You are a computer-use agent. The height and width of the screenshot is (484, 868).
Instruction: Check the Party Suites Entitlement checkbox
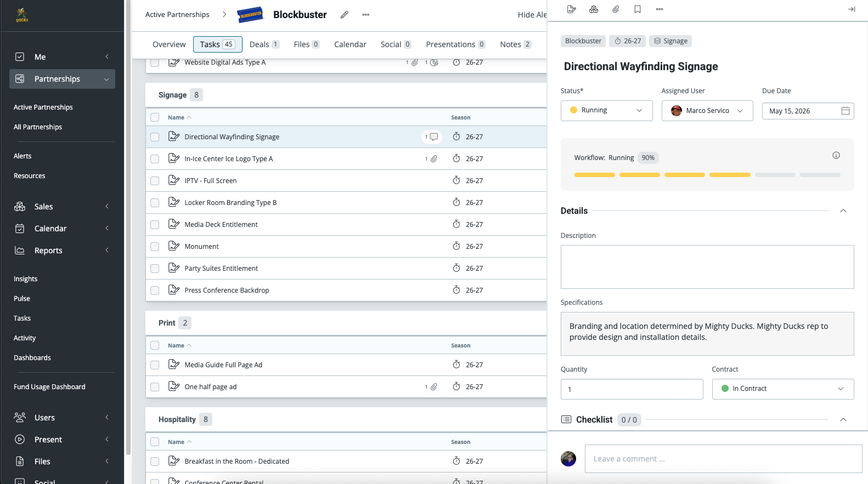coord(155,269)
